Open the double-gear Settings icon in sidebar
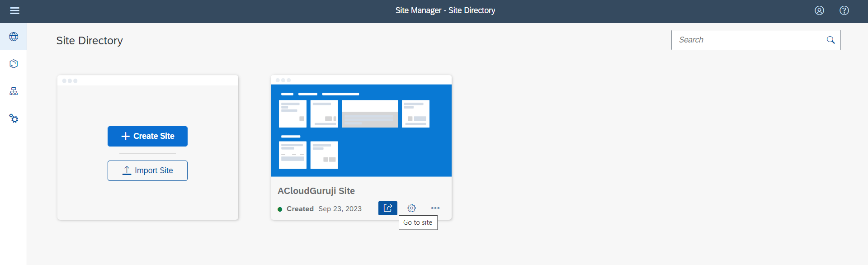 (x=14, y=118)
